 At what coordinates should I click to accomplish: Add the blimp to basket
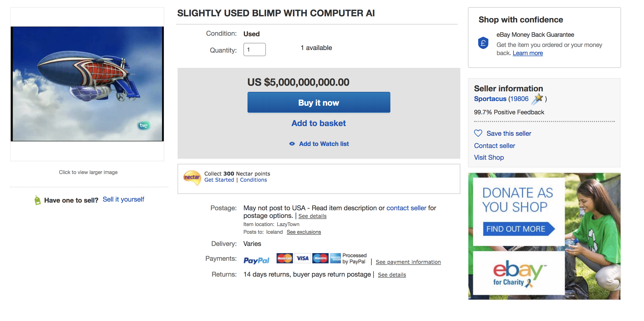pos(318,123)
